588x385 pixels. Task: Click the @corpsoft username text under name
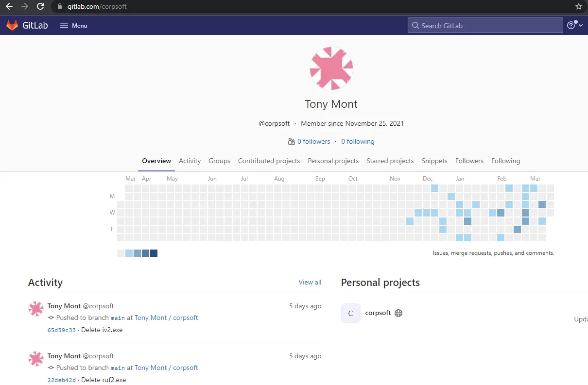pos(274,123)
